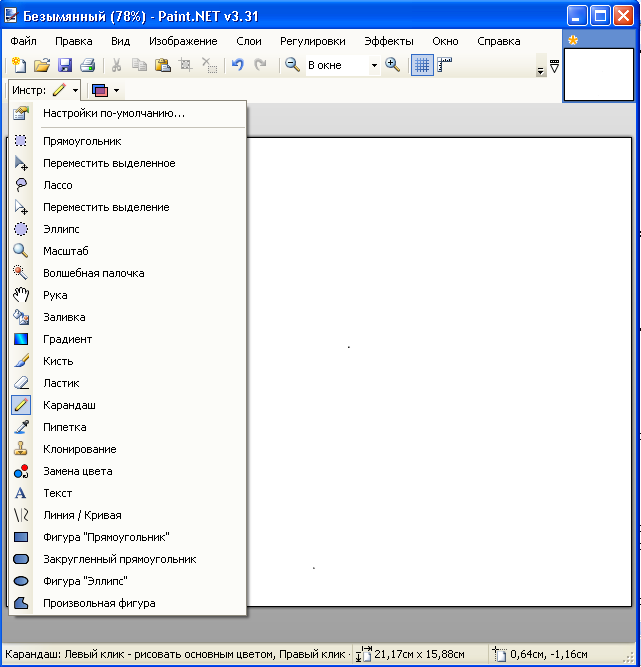
Task: Click the Cut scissors icon
Action: pos(116,65)
